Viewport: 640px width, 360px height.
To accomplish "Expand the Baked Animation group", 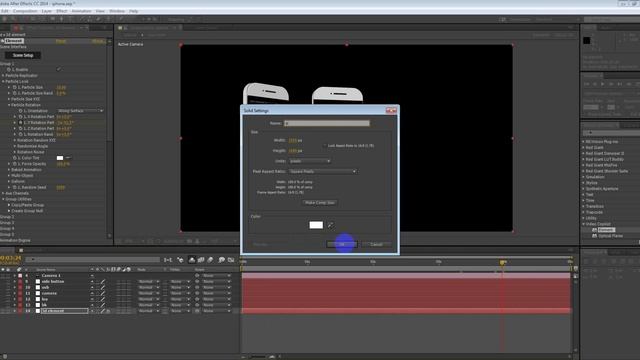I will click(9, 169).
